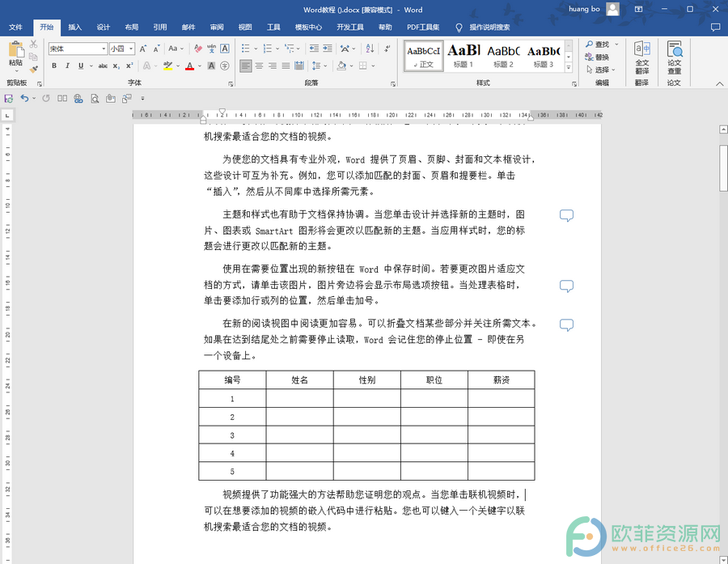Screen dimensions: 728x564
Task: Apply subscript formatting
Action: click(x=116, y=66)
